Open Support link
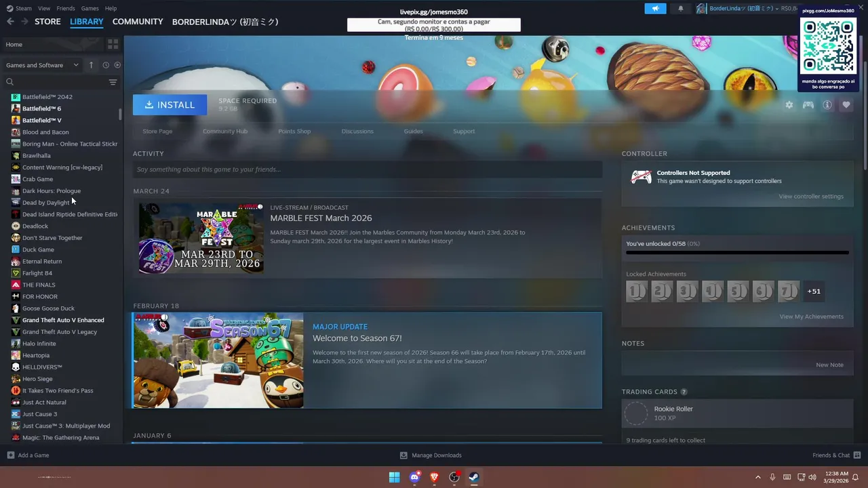868x488 pixels. pyautogui.click(x=464, y=131)
